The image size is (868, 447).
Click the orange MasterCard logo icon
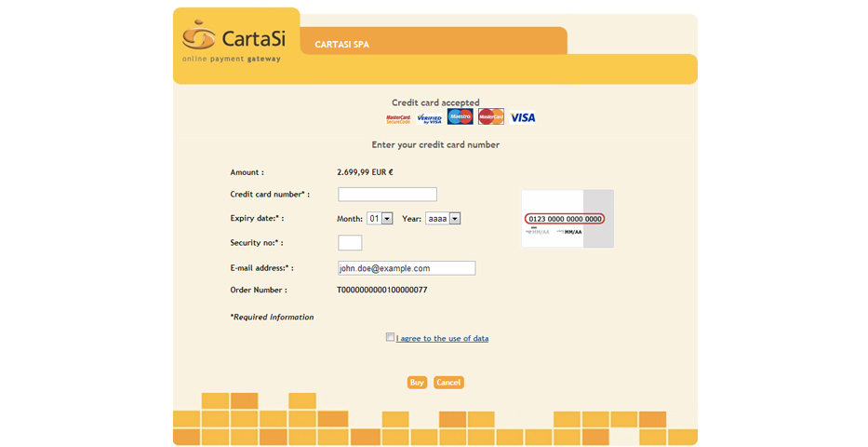(x=491, y=117)
